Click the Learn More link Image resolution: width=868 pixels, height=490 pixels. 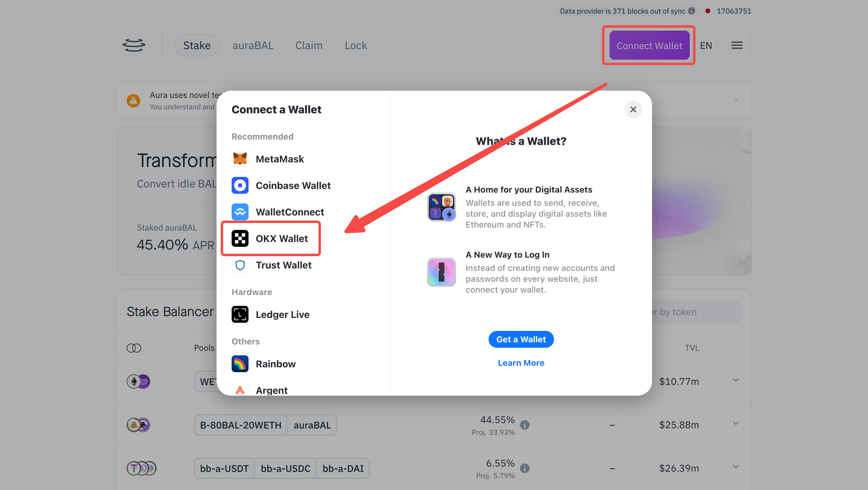pos(521,363)
